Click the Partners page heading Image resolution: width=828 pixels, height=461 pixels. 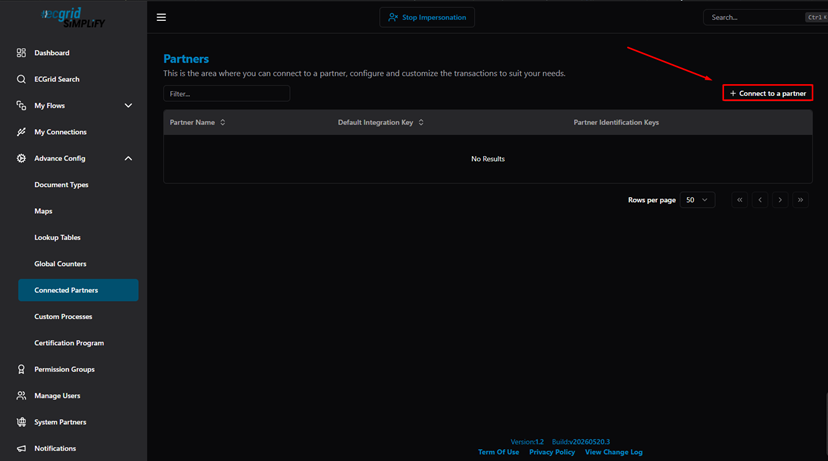186,59
